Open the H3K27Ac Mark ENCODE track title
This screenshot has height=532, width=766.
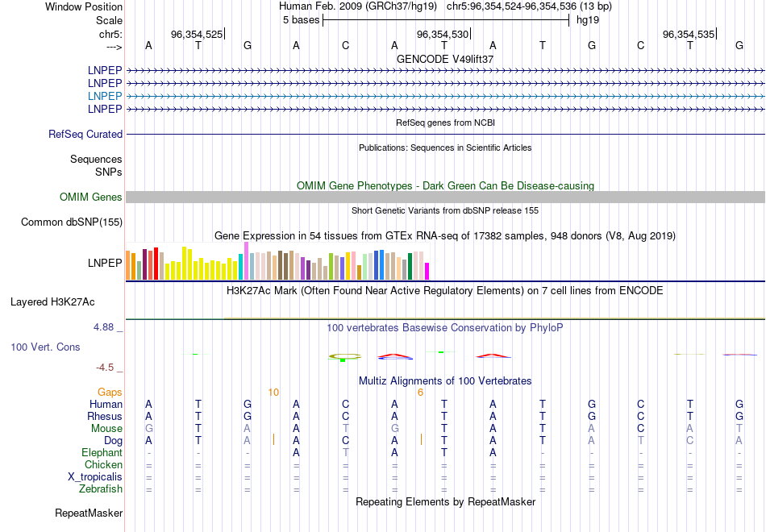(445, 291)
